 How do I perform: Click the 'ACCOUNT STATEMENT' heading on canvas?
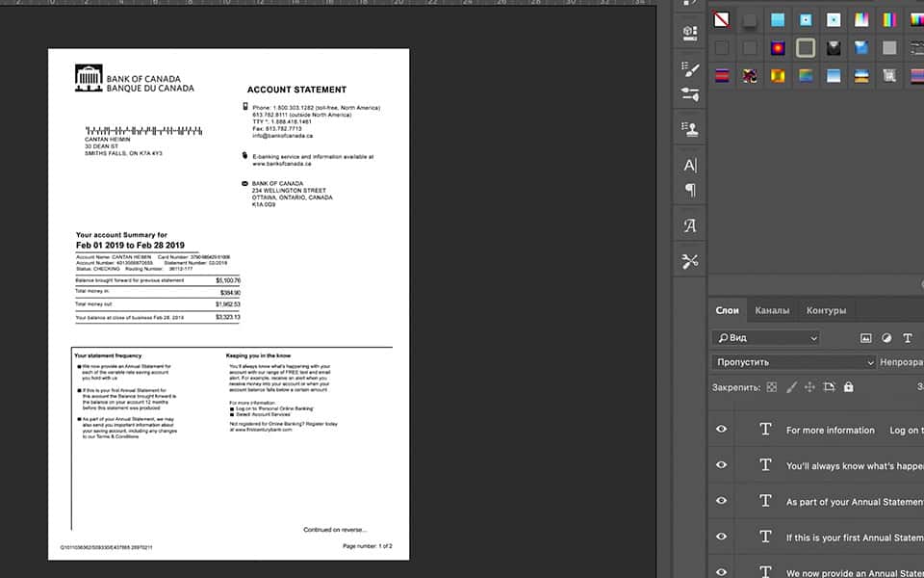(296, 90)
